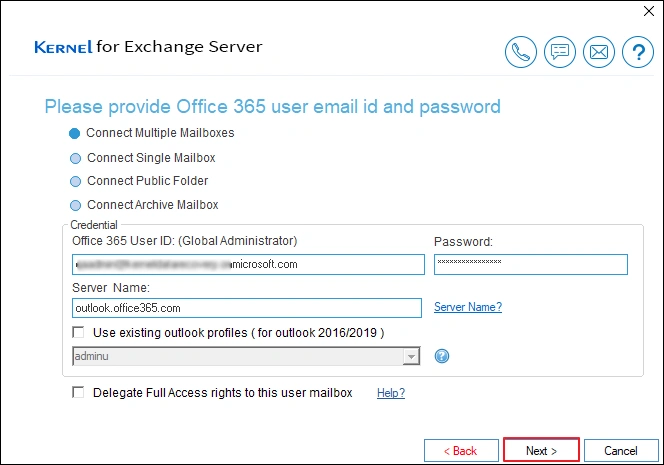The height and width of the screenshot is (465, 664).
Task: Click the blue help icon beside profile dropdown
Action: pos(442,356)
